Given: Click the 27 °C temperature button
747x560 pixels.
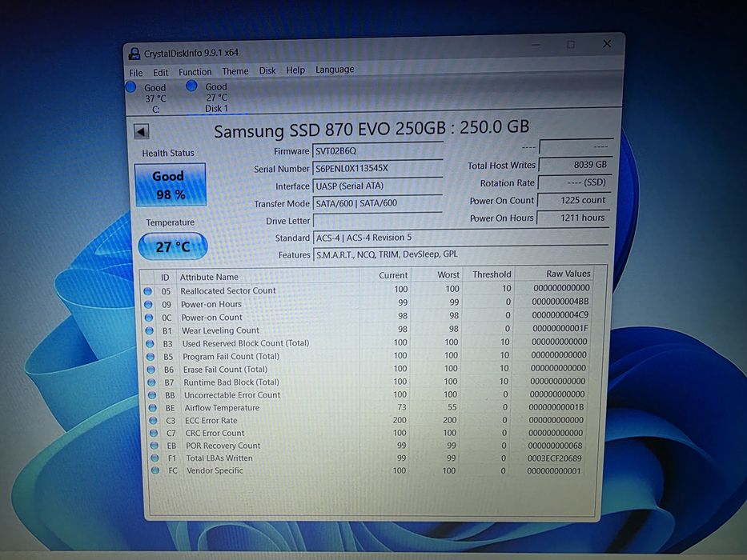Looking at the screenshot, I should 173,246.
